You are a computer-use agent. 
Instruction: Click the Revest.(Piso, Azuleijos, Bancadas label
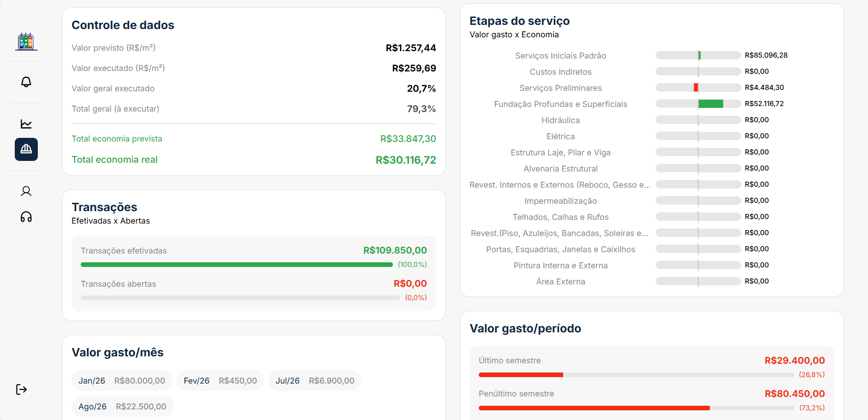pos(559,233)
